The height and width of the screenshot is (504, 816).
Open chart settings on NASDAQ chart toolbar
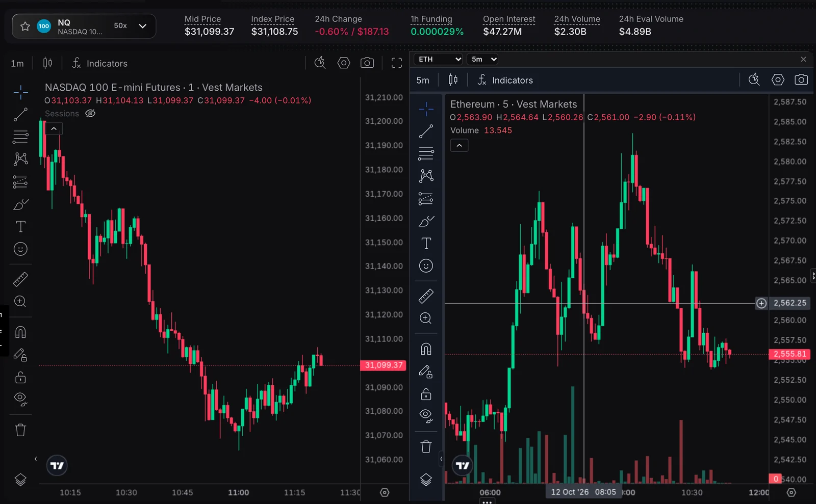click(344, 63)
